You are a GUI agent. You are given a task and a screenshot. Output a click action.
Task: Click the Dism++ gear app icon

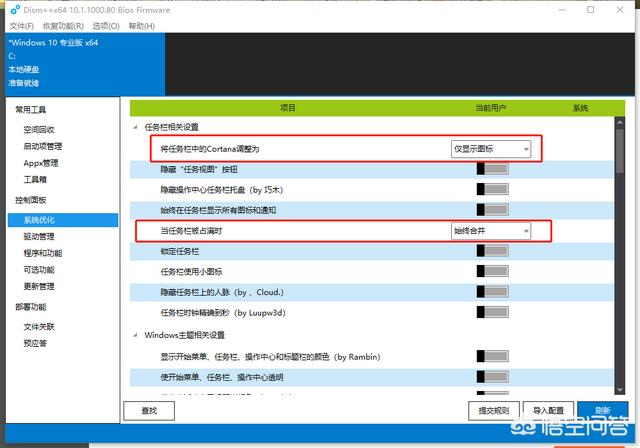[15, 9]
